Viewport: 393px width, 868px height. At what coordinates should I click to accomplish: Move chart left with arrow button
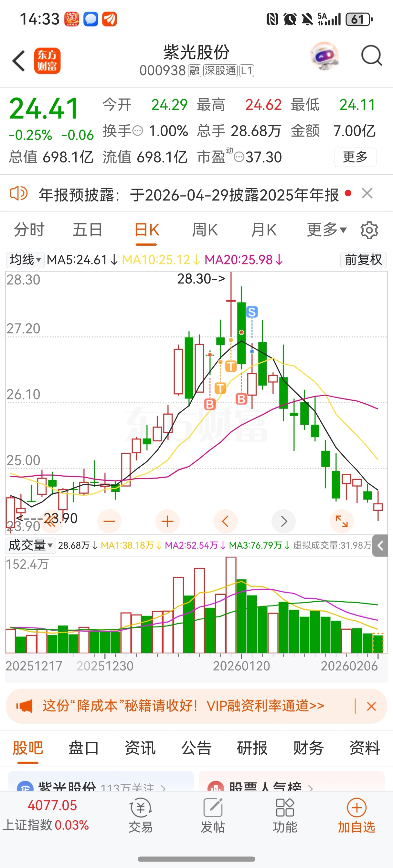tap(225, 521)
